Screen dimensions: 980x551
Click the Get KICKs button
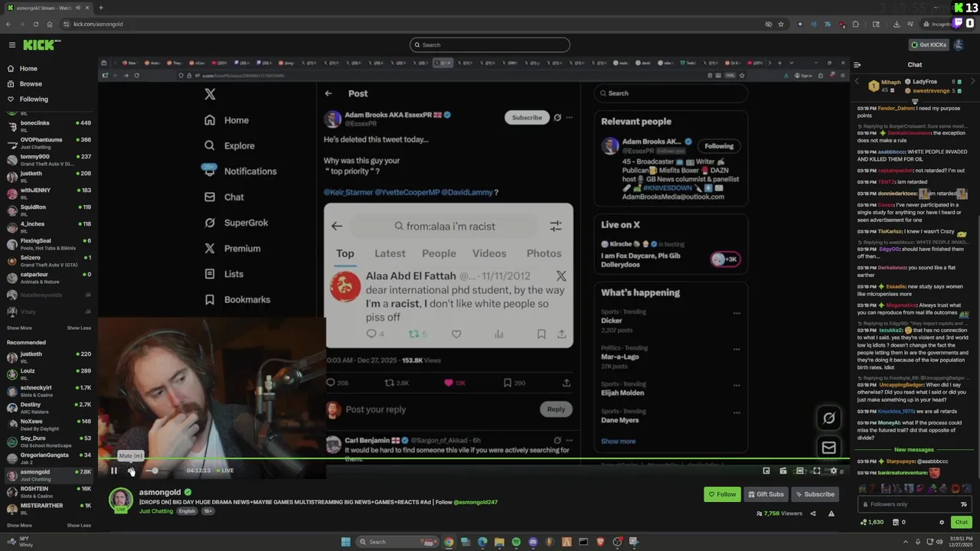coord(929,45)
